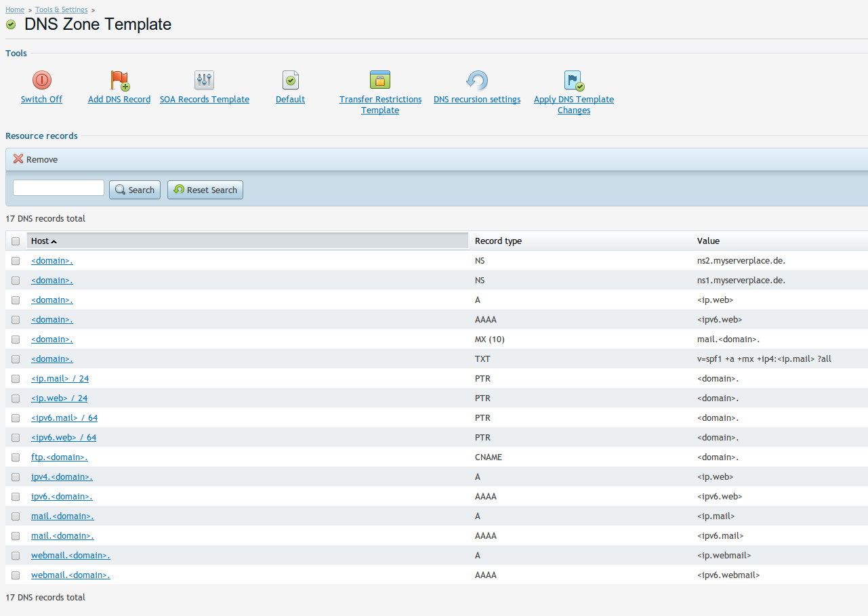Toggle the select-all checkbox in table header
This screenshot has width=868, height=616.
pos(16,241)
